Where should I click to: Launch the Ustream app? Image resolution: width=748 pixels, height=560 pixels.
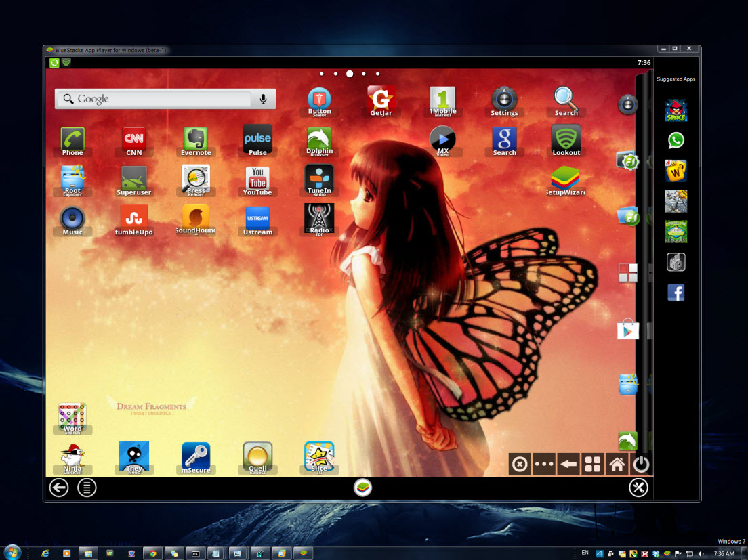tap(257, 221)
